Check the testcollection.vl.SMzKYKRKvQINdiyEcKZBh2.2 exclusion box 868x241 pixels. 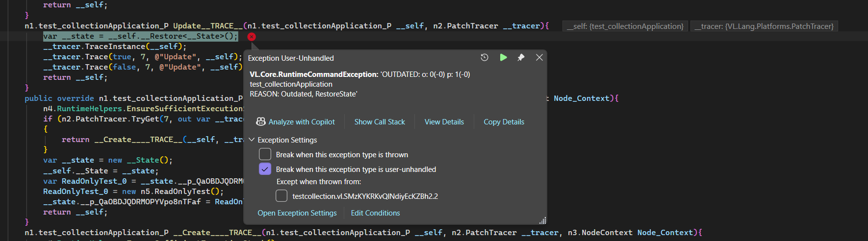pyautogui.click(x=281, y=196)
